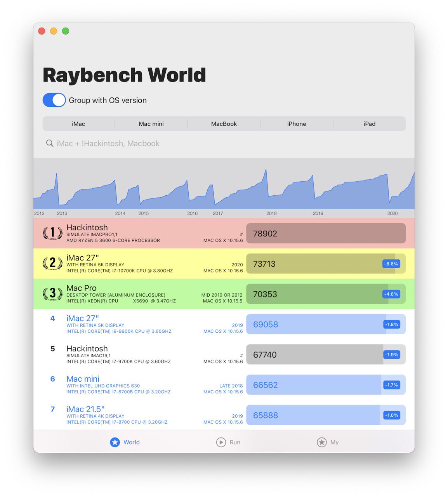The height and width of the screenshot is (497, 448).
Task: Click rank number 5
Action: 52,349
